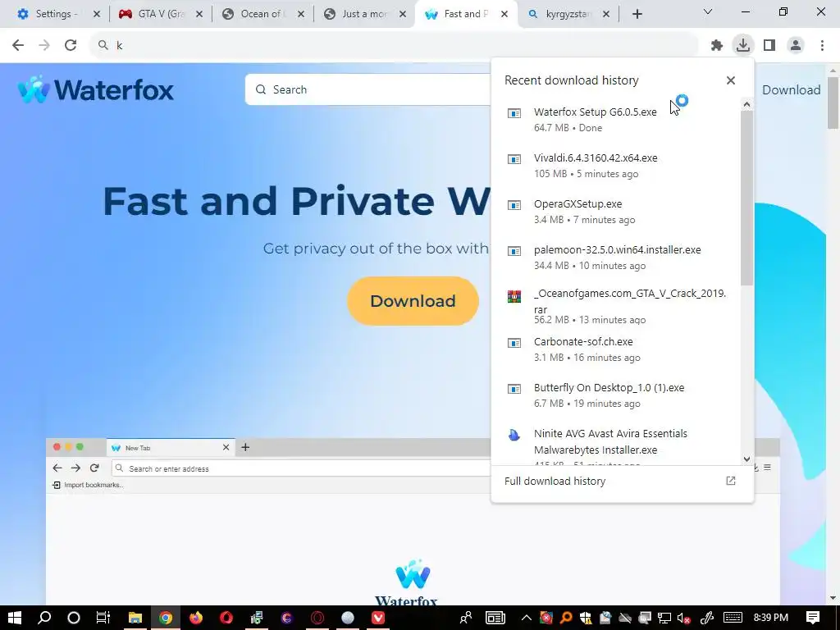
Task: Switch to the GTA V tab
Action: point(160,14)
